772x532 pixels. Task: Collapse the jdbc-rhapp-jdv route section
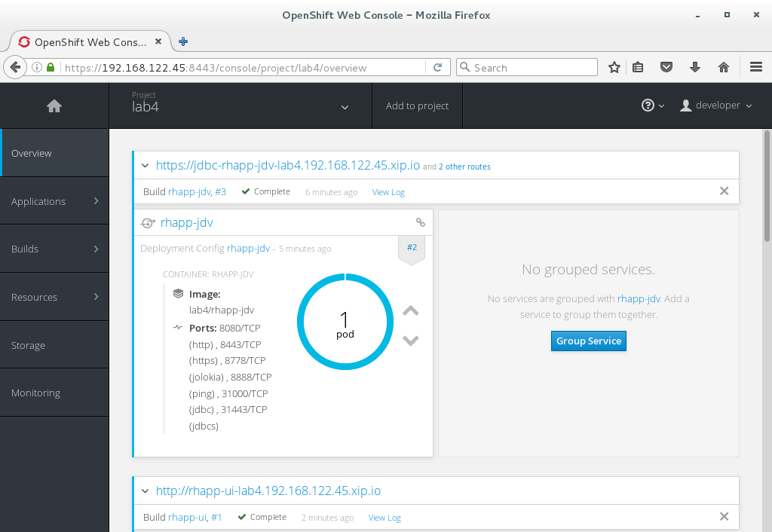pos(145,166)
